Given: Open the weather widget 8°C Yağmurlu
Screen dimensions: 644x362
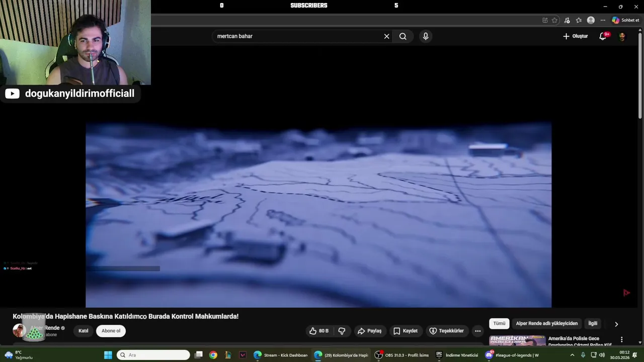Looking at the screenshot, I should click(19, 355).
